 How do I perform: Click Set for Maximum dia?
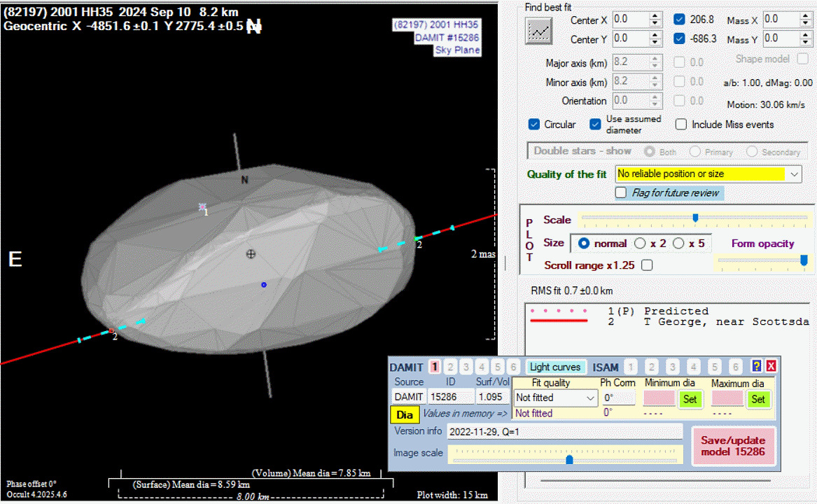click(x=757, y=398)
